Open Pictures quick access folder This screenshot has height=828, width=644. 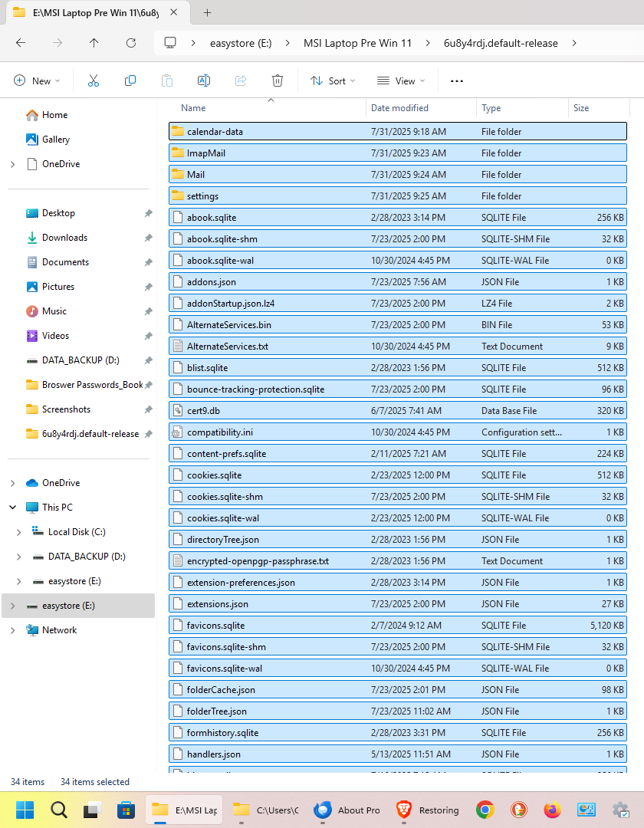tap(58, 287)
